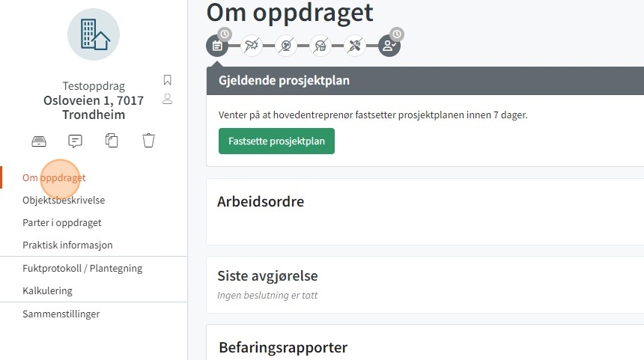Viewport: 644px width, 360px height.
Task: Select the second crossed-out step icon
Action: click(x=252, y=46)
